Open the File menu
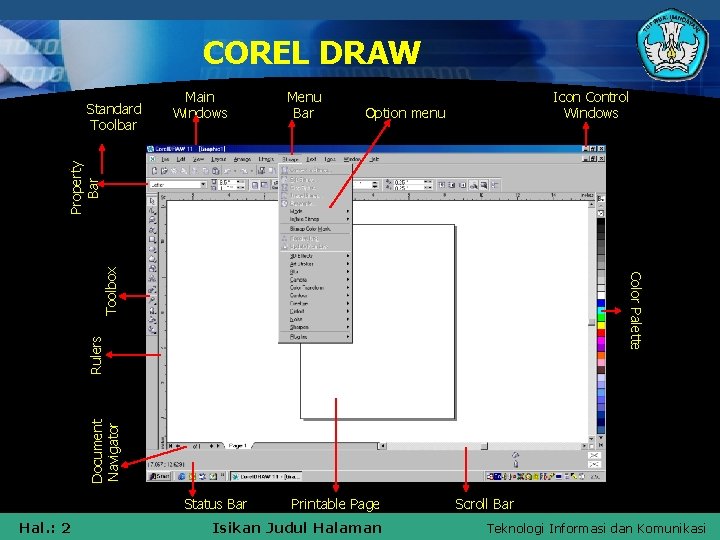The width and height of the screenshot is (720, 540). [165, 159]
